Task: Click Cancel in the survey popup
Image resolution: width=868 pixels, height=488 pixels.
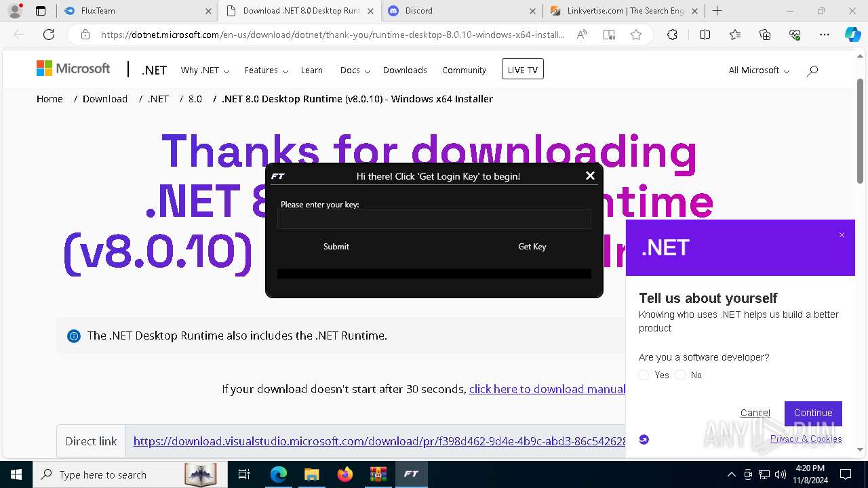Action: pos(755,413)
